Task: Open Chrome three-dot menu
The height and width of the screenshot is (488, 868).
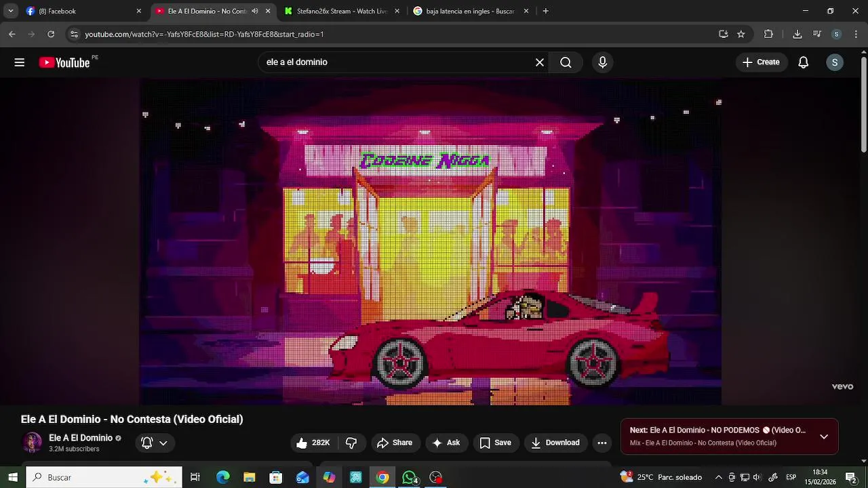Action: (x=856, y=34)
